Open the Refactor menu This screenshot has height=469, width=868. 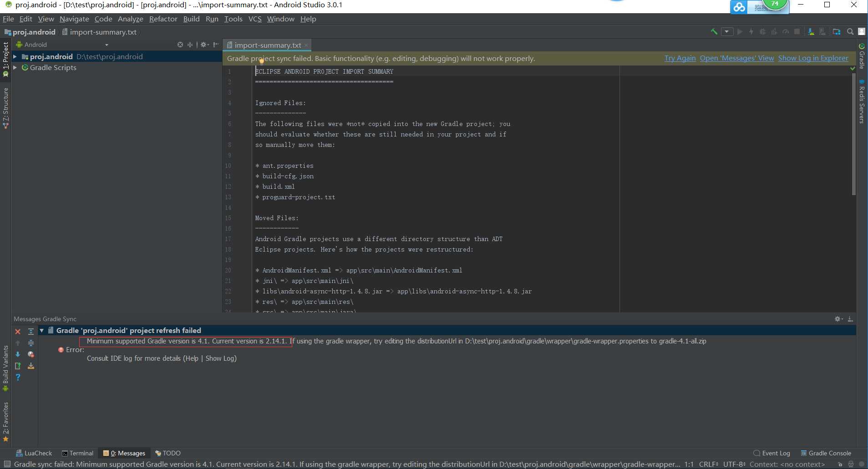pyautogui.click(x=163, y=19)
